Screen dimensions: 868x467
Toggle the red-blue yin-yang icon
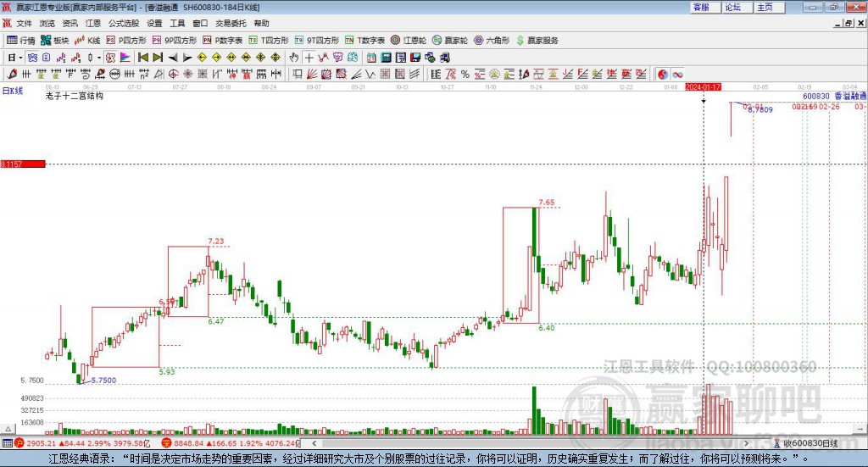click(x=663, y=74)
